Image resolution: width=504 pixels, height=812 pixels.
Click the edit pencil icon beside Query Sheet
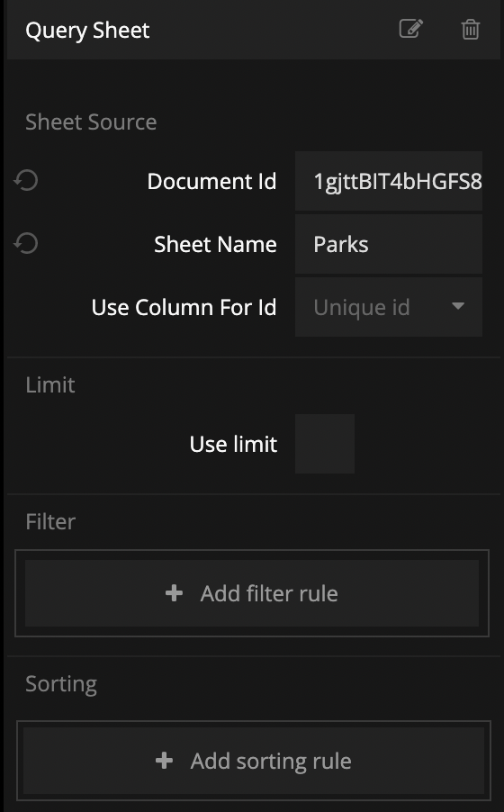(x=411, y=29)
